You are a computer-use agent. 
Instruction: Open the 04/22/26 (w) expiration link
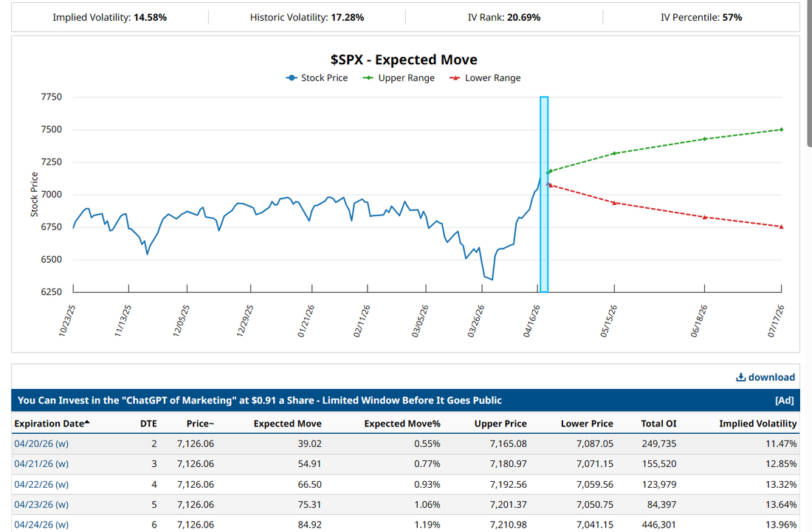(41, 484)
